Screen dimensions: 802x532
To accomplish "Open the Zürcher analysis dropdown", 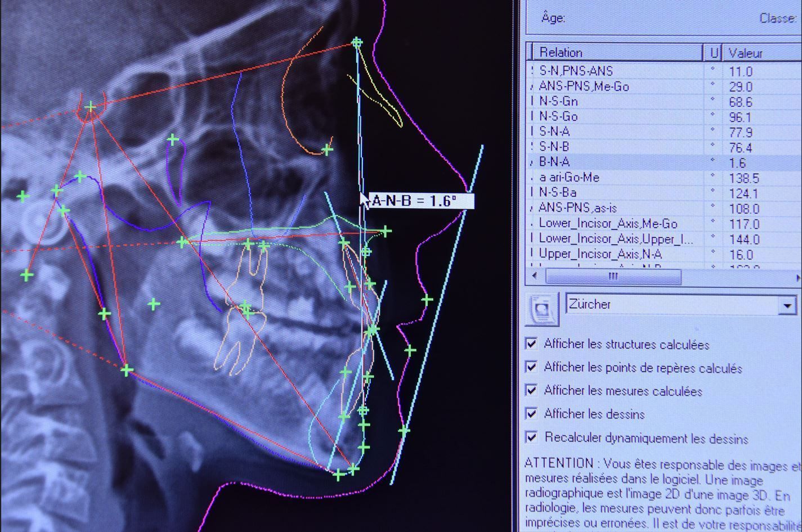I will (787, 305).
